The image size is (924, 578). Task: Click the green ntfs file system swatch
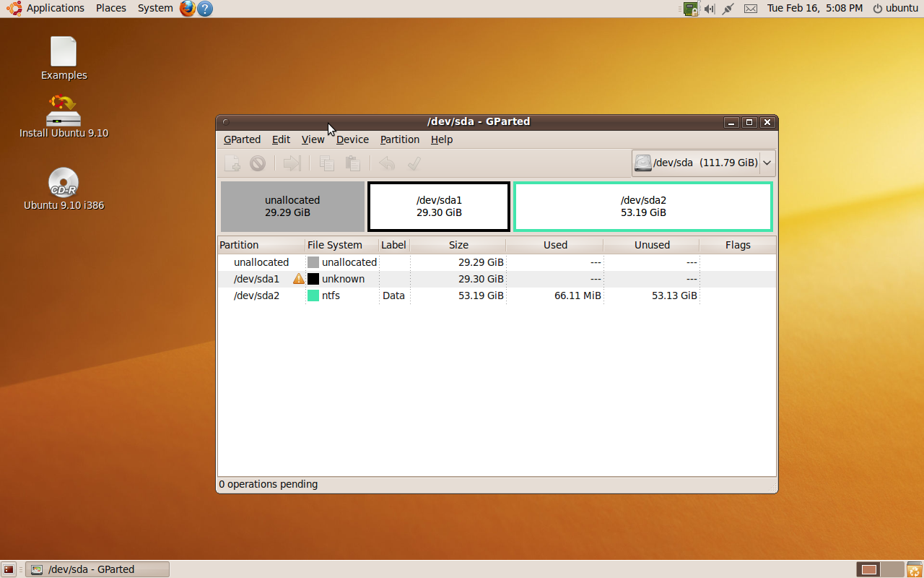pos(313,296)
